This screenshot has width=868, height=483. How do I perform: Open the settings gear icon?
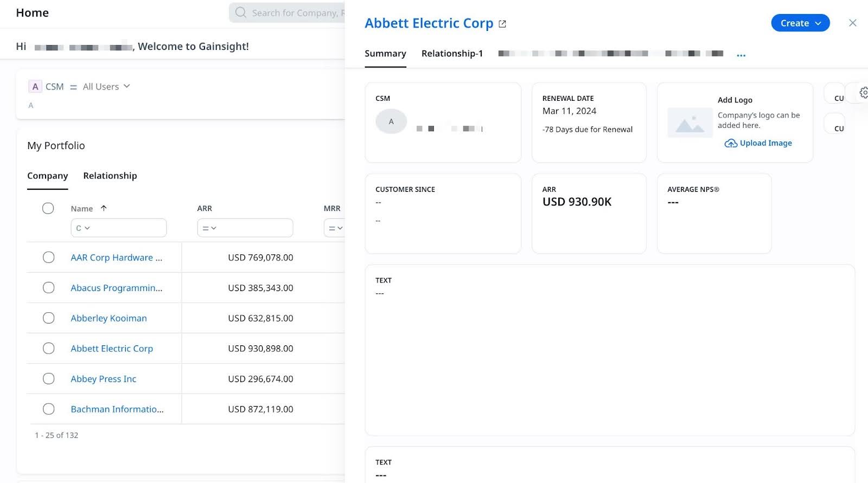(x=864, y=93)
